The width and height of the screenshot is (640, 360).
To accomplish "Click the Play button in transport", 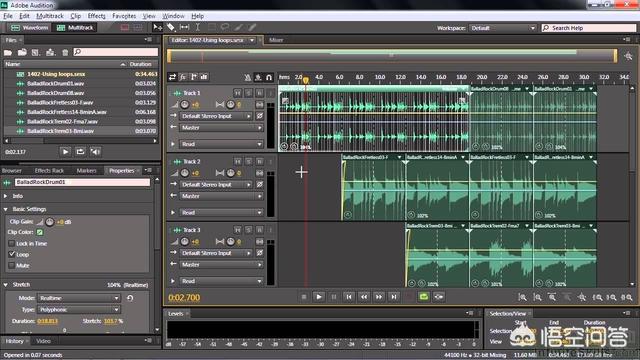I will click(x=318, y=297).
